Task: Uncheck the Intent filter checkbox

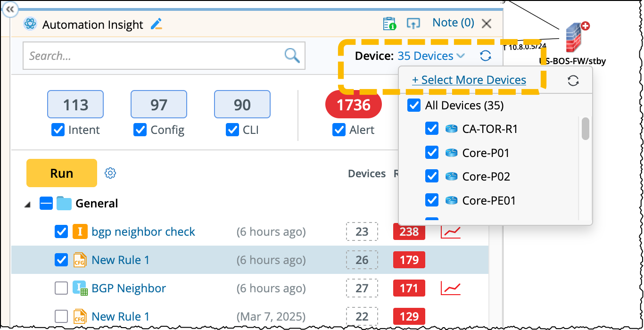Action: [58, 130]
